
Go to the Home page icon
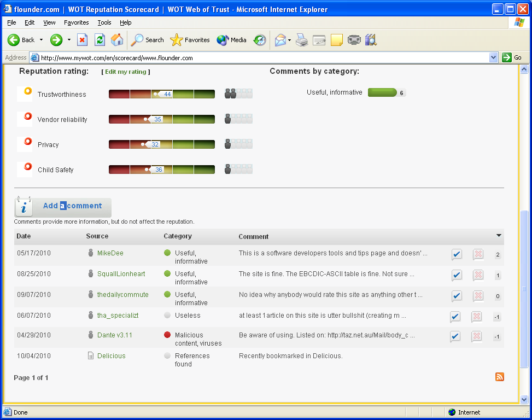[117, 40]
